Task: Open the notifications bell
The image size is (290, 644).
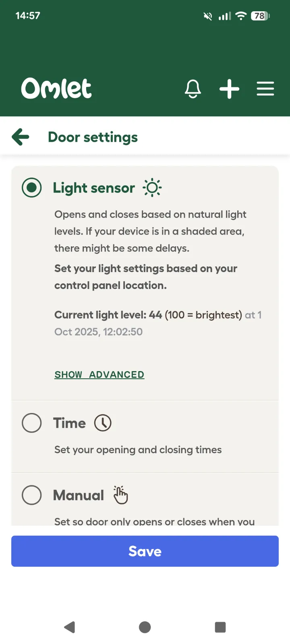Action: point(193,89)
